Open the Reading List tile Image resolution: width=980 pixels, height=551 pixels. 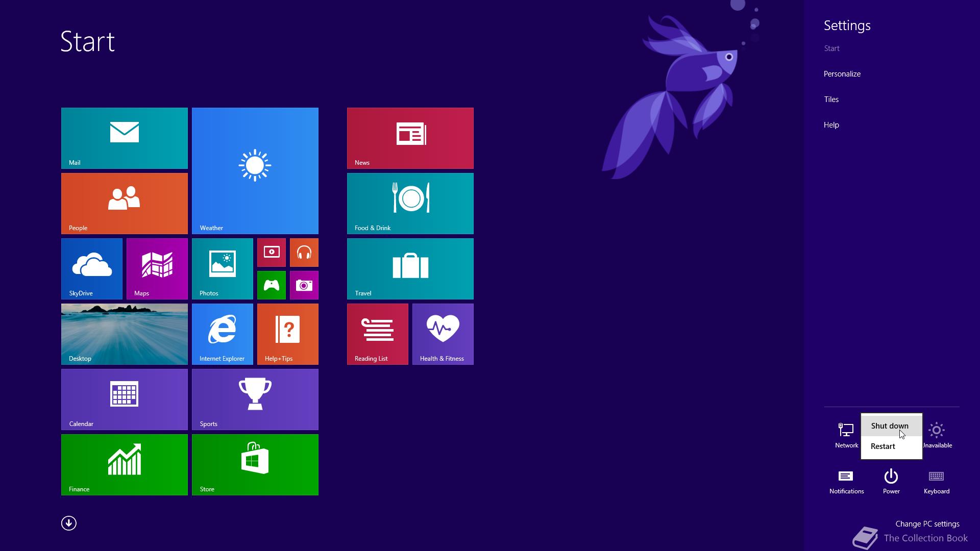click(378, 334)
